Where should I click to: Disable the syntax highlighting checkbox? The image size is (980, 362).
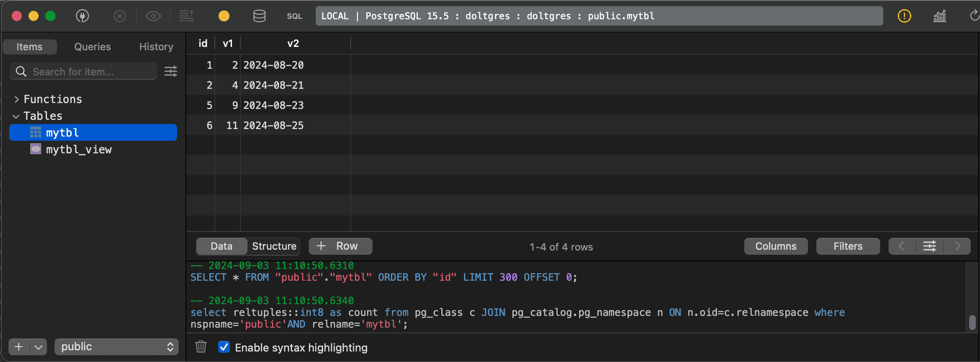pyautogui.click(x=224, y=347)
